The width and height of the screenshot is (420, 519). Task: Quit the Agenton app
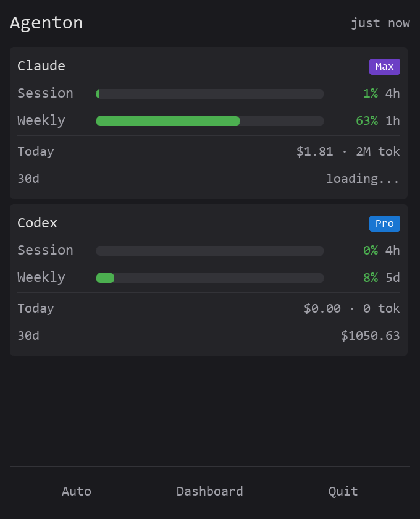pyautogui.click(x=343, y=491)
